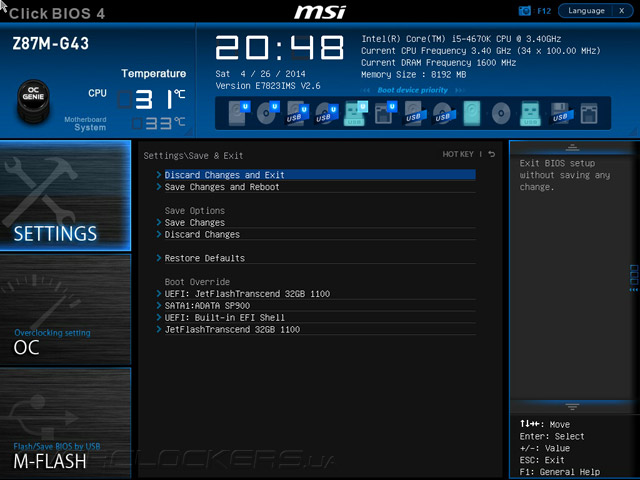Click the Boot Override heading

tap(197, 282)
